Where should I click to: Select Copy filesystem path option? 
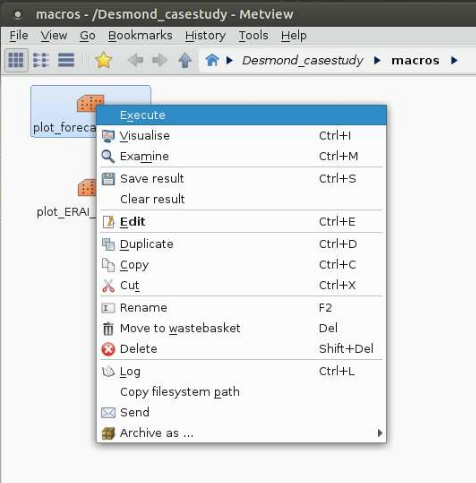point(241,392)
